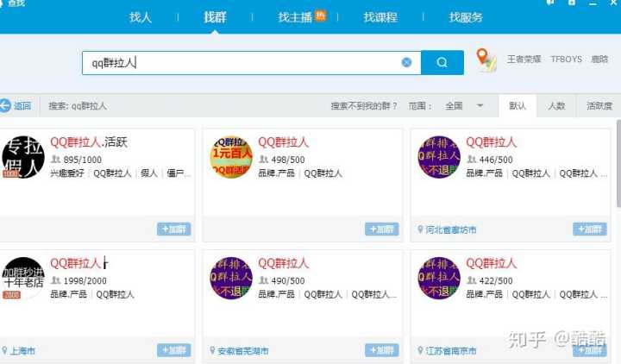Switch to the 找课程 tab

coord(380,17)
